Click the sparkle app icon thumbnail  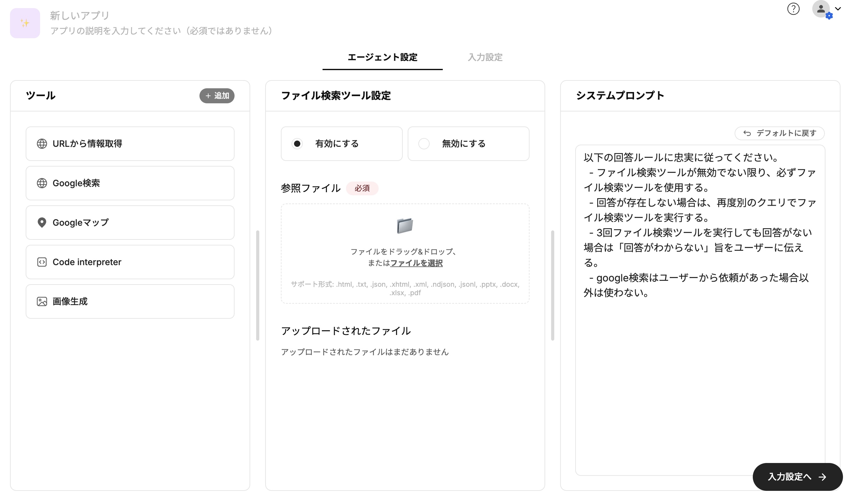pos(25,23)
